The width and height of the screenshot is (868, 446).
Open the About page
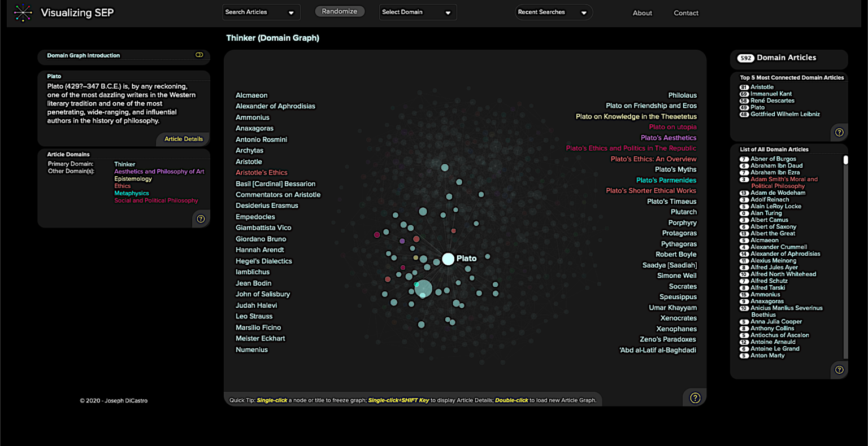[x=642, y=12]
